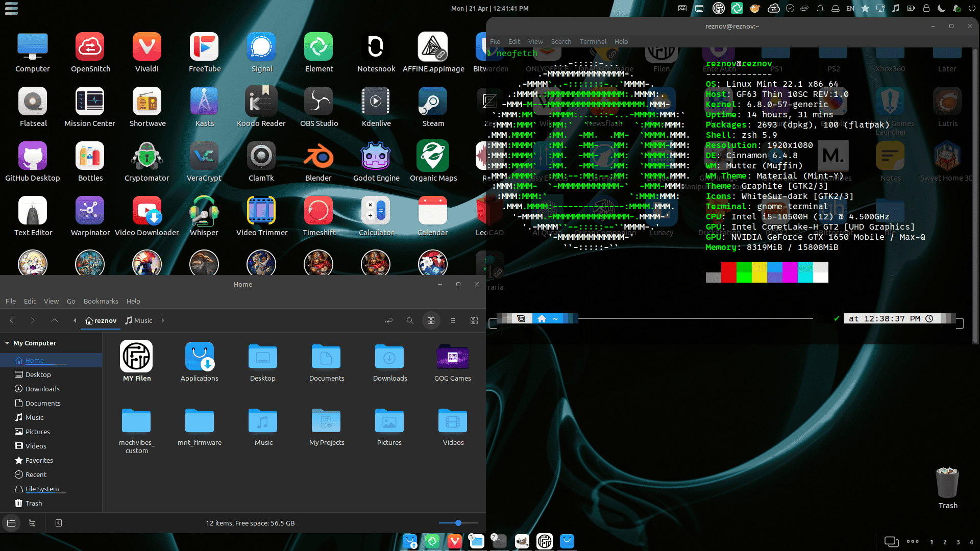Toggle the location entry path icon

(x=388, y=321)
